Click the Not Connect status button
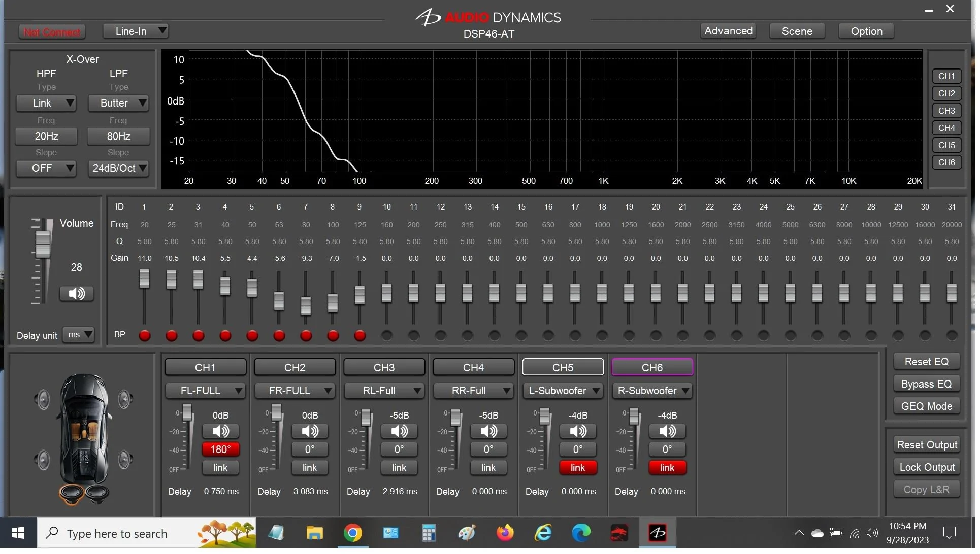 (52, 32)
